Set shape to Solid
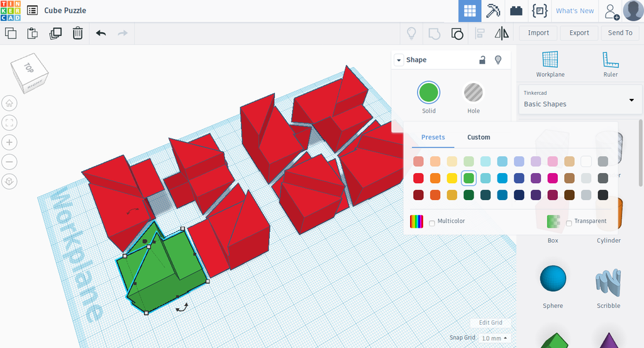 coord(428,93)
